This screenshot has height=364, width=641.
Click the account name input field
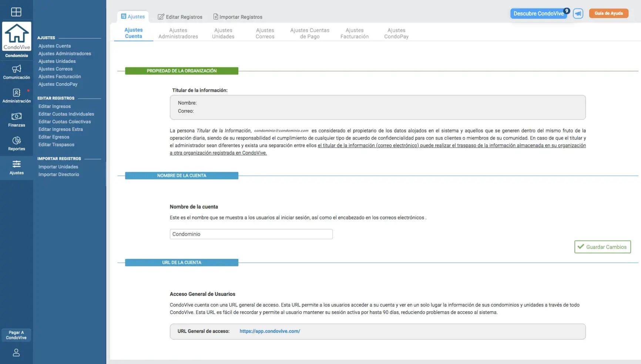(251, 234)
